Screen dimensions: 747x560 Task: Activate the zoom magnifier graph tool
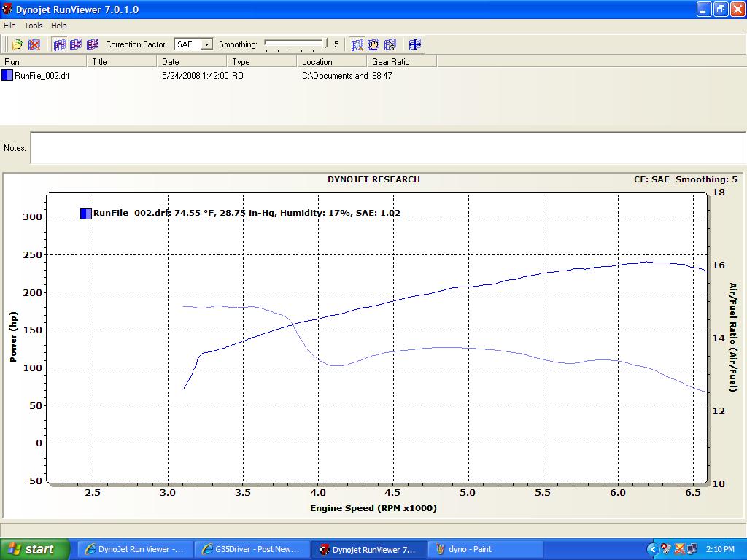[357, 44]
